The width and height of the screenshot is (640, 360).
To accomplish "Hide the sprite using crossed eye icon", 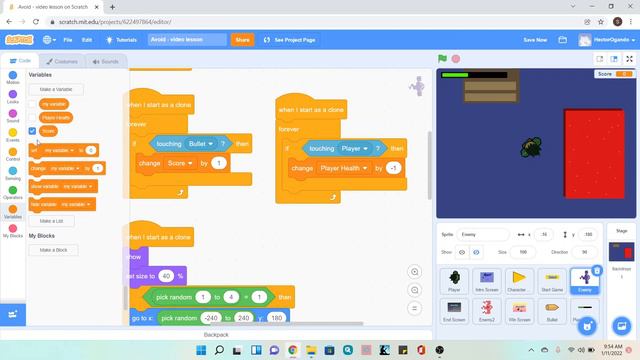I will coord(476,252).
